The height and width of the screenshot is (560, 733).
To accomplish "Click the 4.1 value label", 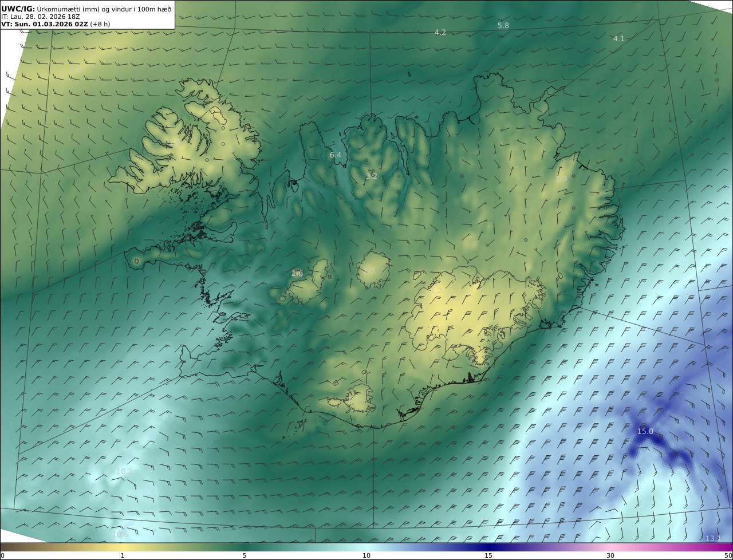I will [x=619, y=39].
